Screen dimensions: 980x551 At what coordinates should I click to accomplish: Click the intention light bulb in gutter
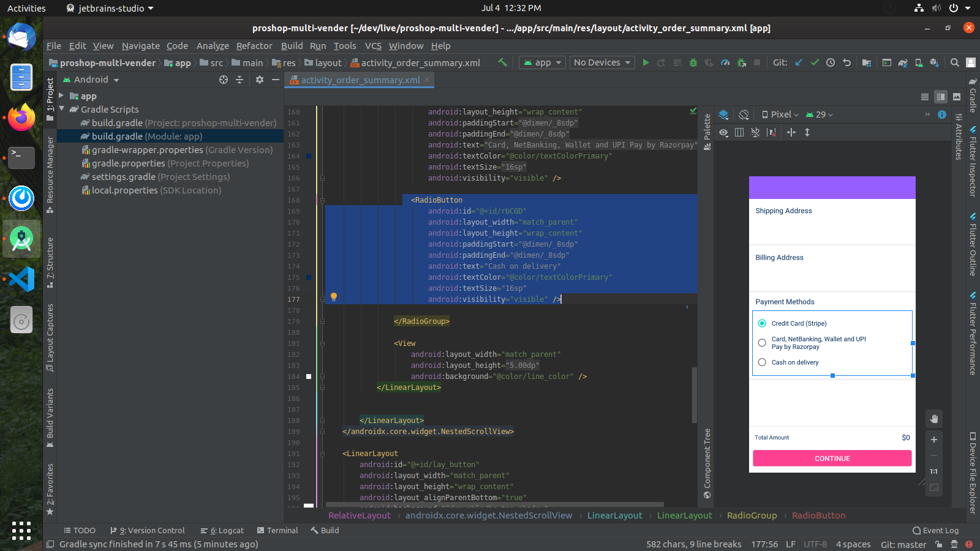click(x=334, y=297)
